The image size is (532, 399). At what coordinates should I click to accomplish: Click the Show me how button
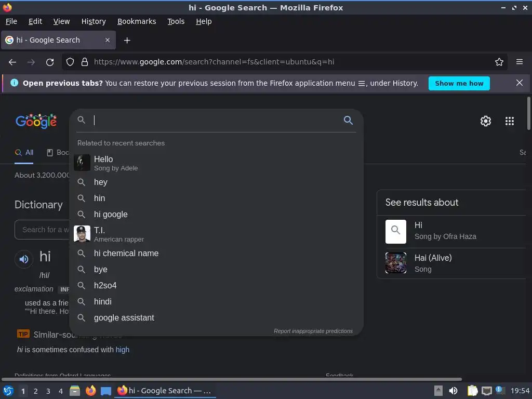tap(459, 84)
